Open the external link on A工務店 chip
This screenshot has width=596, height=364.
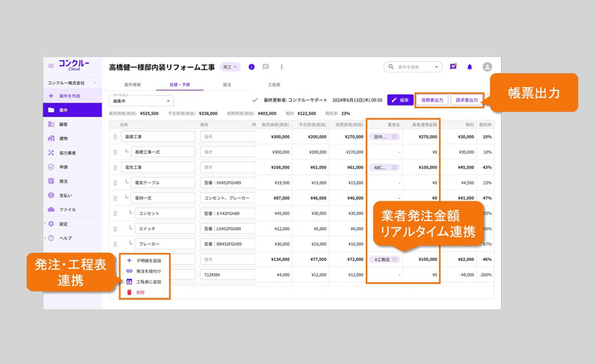point(395,259)
